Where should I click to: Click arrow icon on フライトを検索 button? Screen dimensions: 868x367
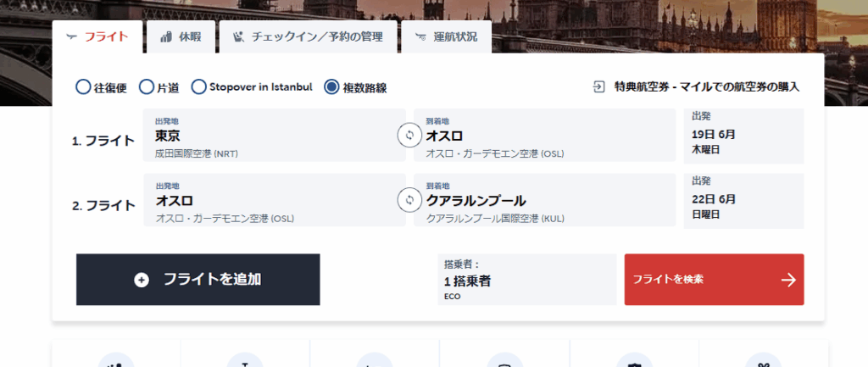pyautogui.click(x=787, y=280)
